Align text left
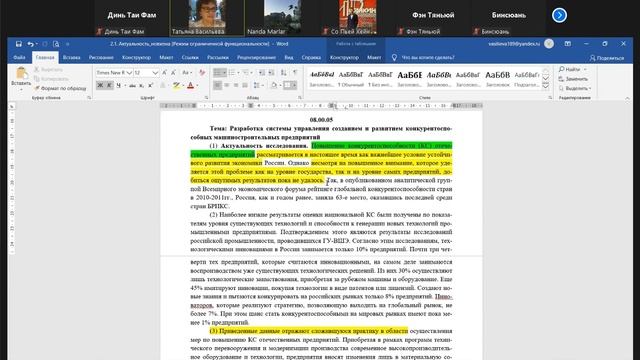Screen dimensions: 640x360 click(218, 85)
